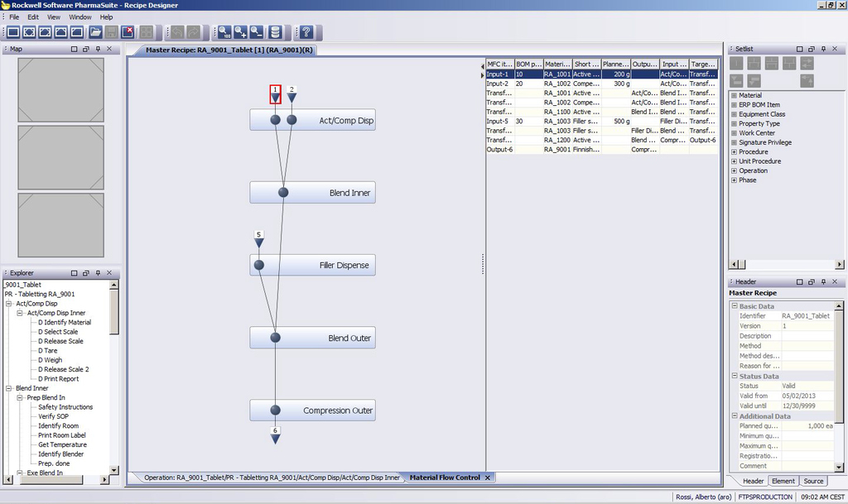This screenshot has width=848, height=504.
Task: Click the zoom in magnifier icon
Action: [241, 32]
